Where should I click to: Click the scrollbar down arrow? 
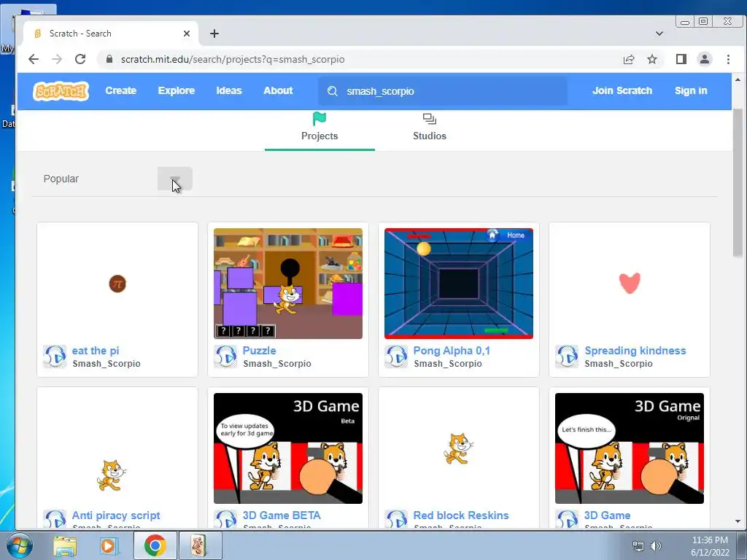(x=738, y=521)
